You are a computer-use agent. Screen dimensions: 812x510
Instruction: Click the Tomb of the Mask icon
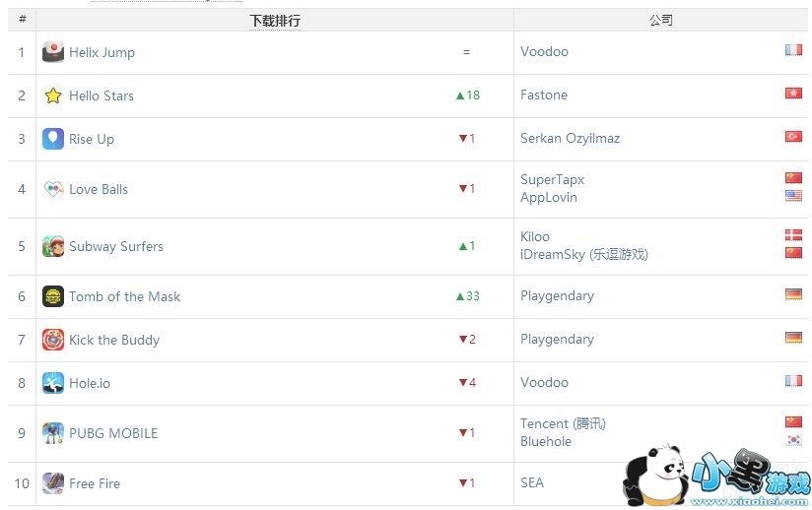[x=53, y=296]
